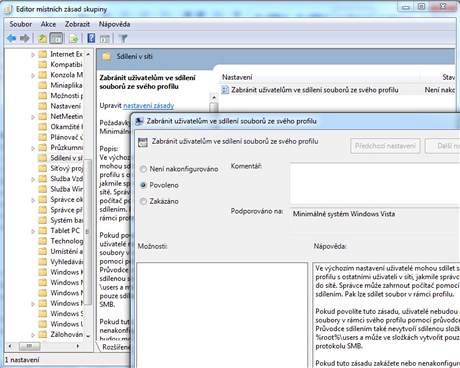Select the Průzkumni folder icon
This screenshot has height=368, width=460.
click(x=43, y=147)
